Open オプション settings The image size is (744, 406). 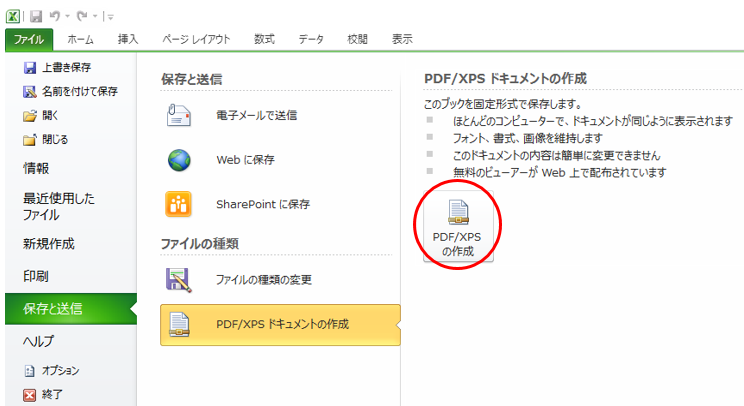pyautogui.click(x=60, y=371)
